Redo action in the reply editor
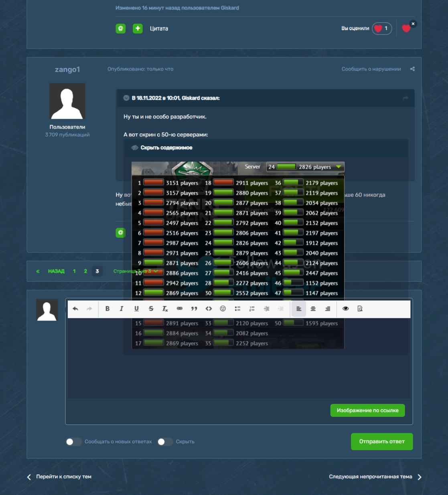Viewport: 448px width, 495px height. [x=89, y=309]
